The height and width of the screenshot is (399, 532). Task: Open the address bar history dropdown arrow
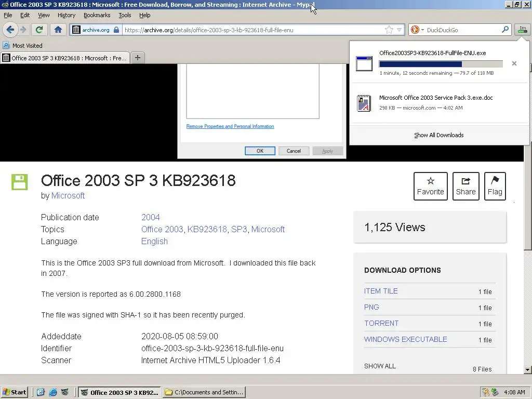point(400,30)
